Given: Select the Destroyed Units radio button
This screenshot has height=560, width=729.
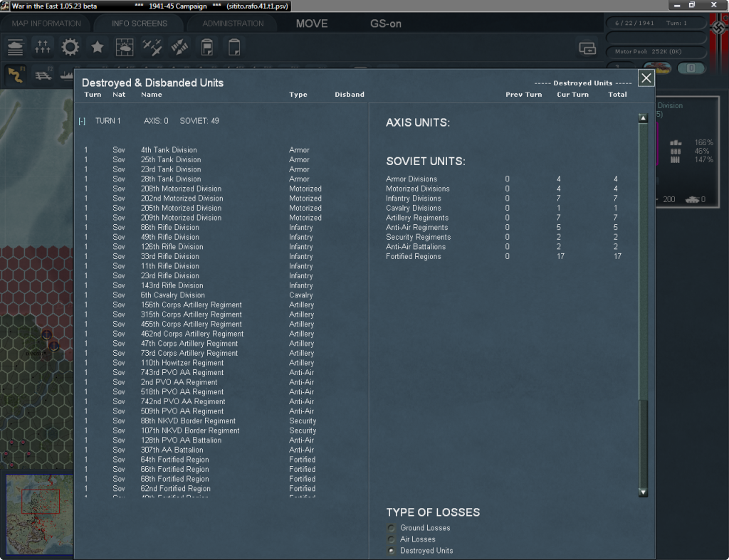Looking at the screenshot, I should [392, 551].
